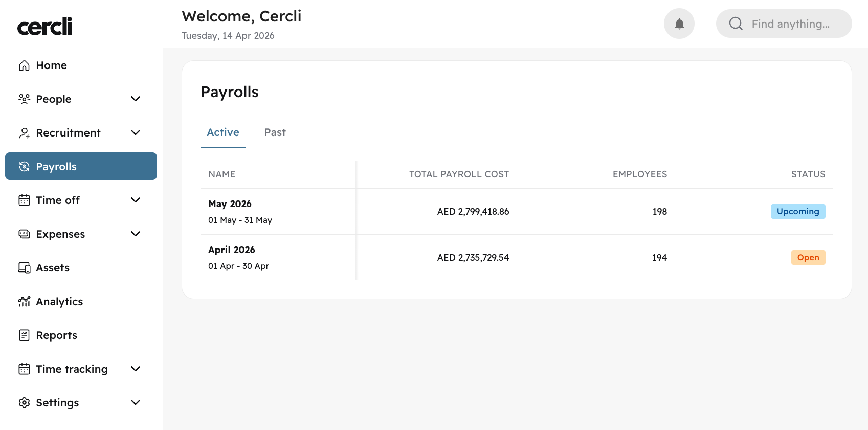Open the May 2026 payroll
The width and height of the screenshot is (868, 430).
click(230, 204)
